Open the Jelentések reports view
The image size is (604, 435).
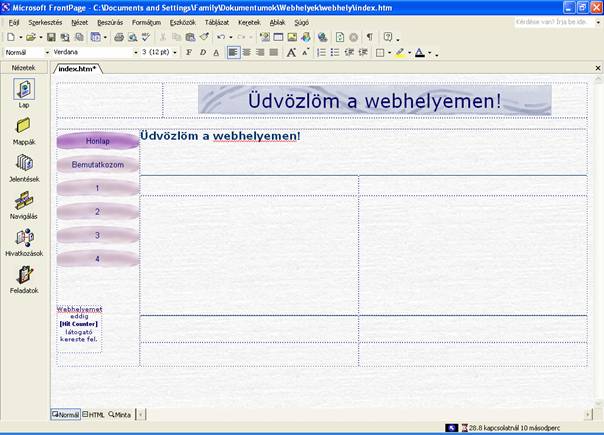[24, 163]
